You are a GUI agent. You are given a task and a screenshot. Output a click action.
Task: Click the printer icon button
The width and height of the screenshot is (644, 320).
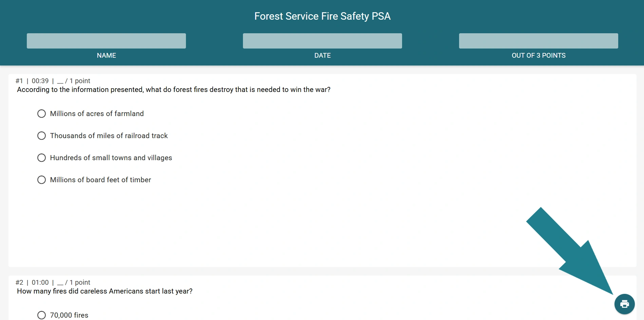[x=624, y=304]
